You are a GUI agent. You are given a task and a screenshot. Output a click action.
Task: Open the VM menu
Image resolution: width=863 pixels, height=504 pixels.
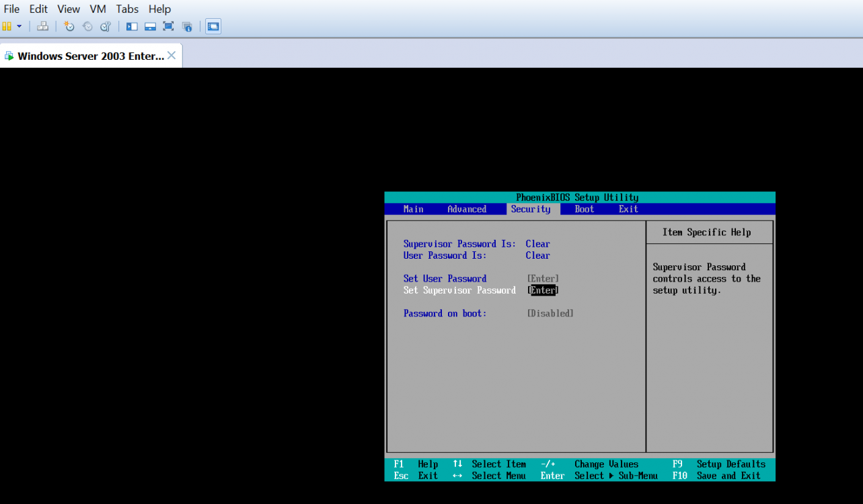click(x=98, y=9)
